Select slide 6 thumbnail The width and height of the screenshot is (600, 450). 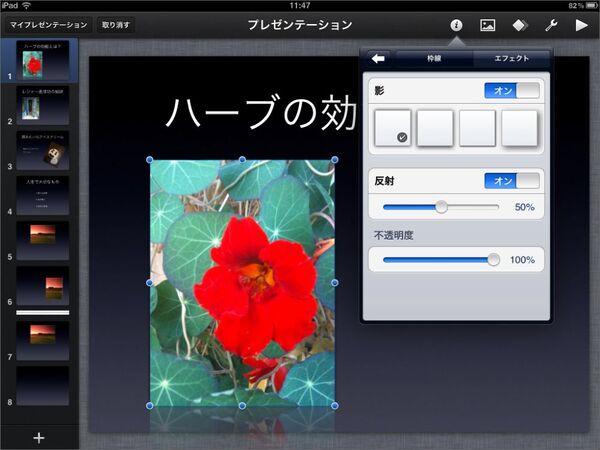[42, 286]
